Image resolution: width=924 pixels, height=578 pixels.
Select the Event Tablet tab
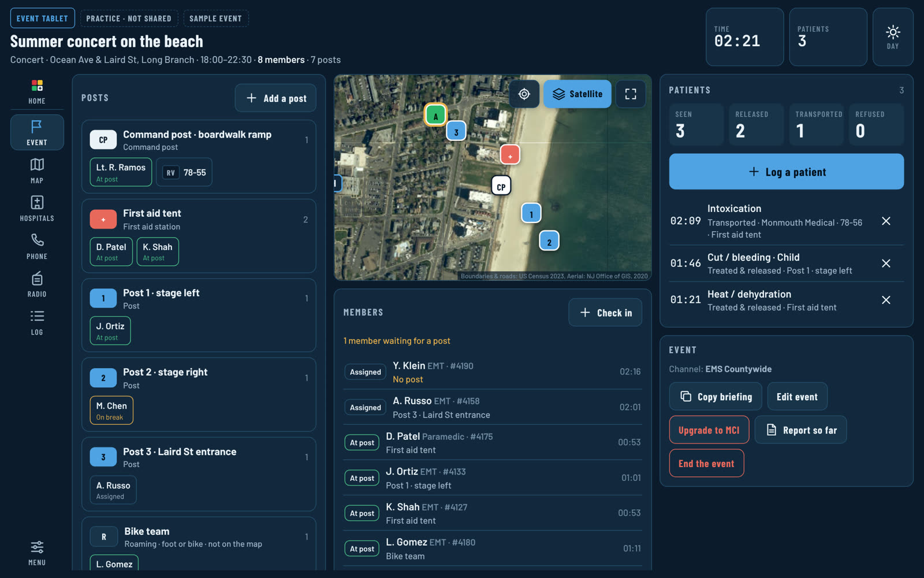pyautogui.click(x=42, y=18)
